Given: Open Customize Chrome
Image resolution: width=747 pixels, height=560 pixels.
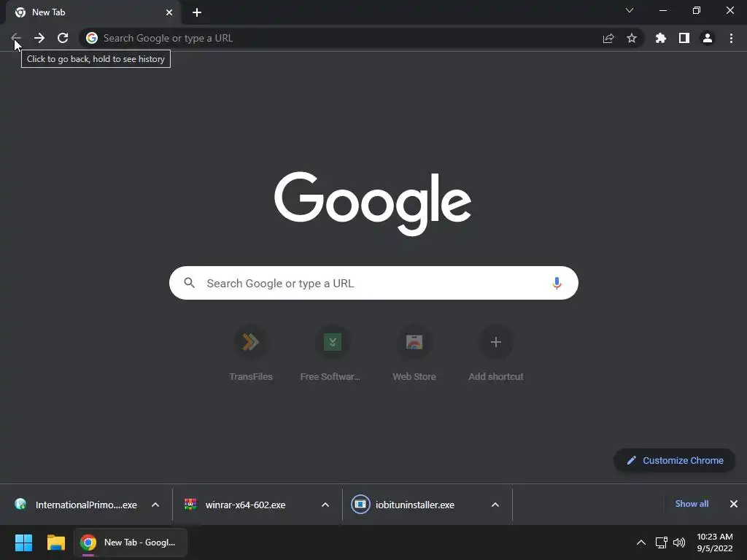Looking at the screenshot, I should [675, 461].
